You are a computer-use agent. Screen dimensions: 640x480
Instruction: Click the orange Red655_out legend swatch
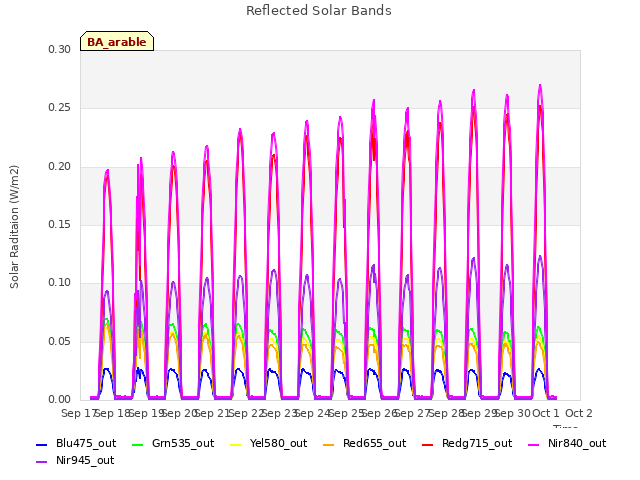pos(329,444)
